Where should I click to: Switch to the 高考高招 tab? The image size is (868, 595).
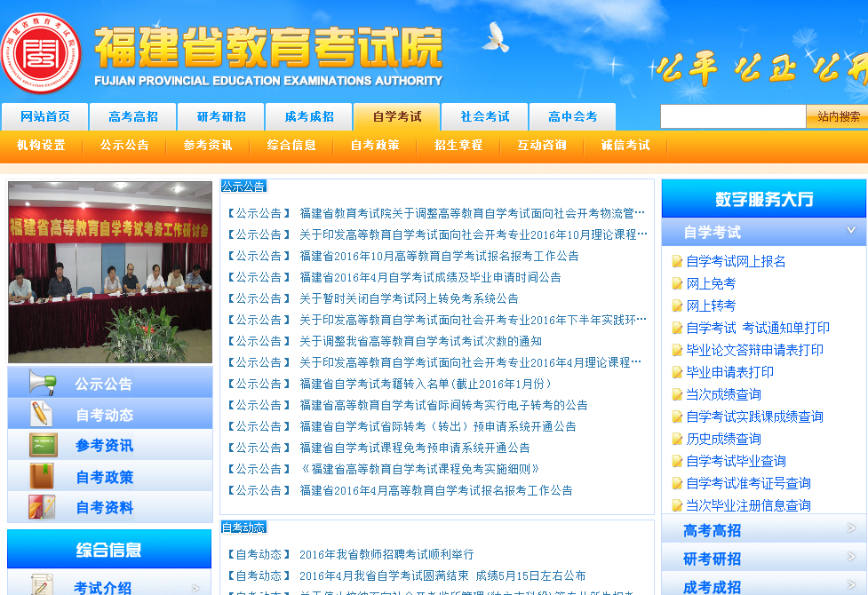(133, 116)
